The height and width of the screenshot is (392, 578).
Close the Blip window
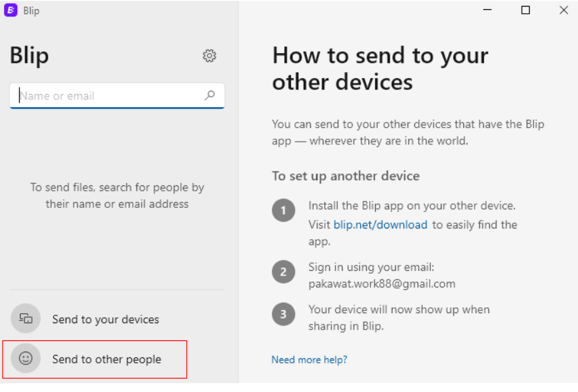(563, 10)
